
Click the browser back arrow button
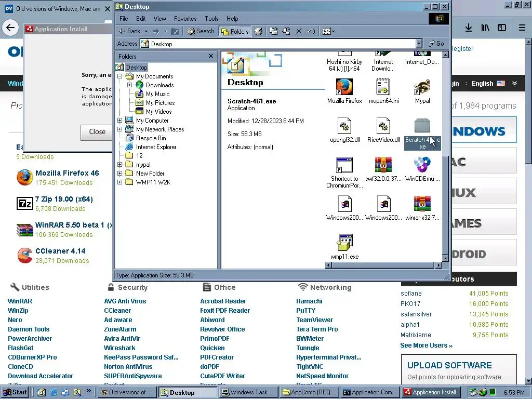[x=10, y=28]
